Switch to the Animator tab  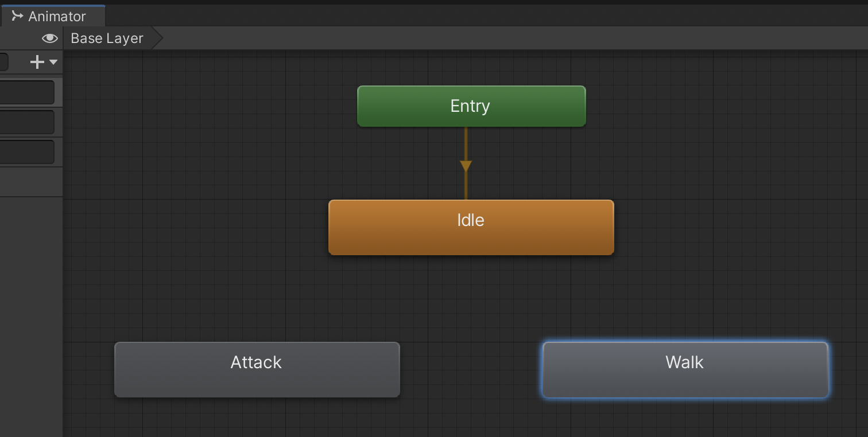[56, 17]
